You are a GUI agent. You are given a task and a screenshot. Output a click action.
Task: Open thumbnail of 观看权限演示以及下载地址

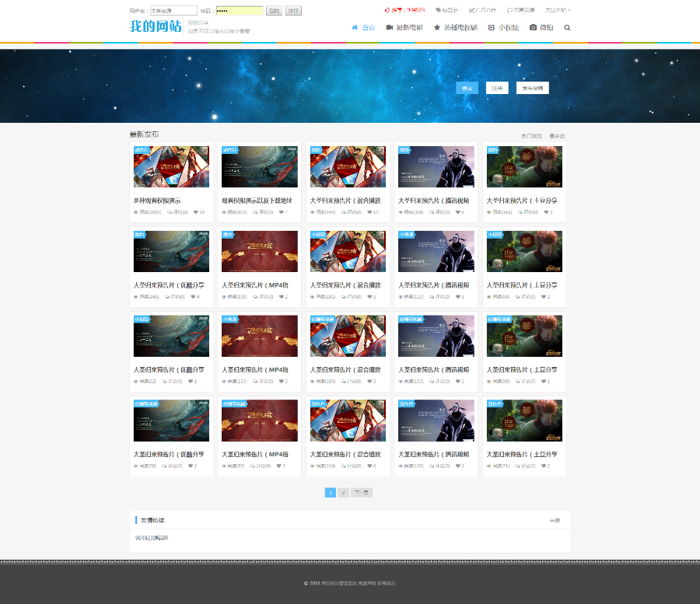click(259, 167)
